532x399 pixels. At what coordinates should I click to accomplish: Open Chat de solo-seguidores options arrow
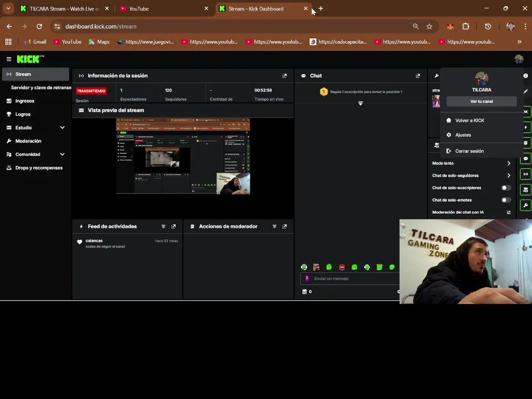point(509,176)
